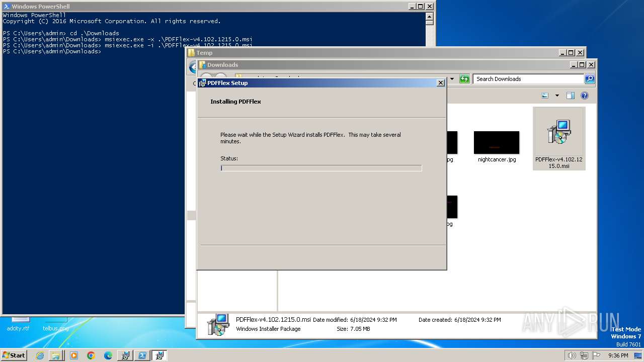
Task: Minimize the Downloads window
Action: pos(574,65)
